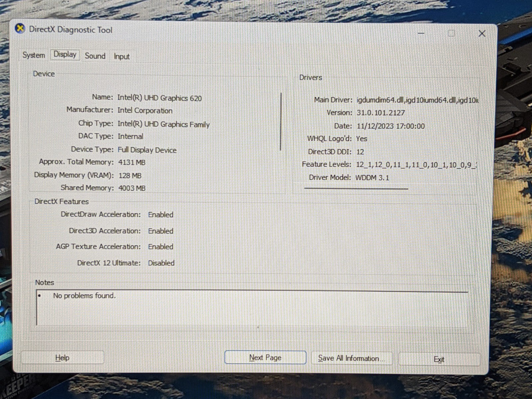Click the DirectX icon in the title bar

20,29
